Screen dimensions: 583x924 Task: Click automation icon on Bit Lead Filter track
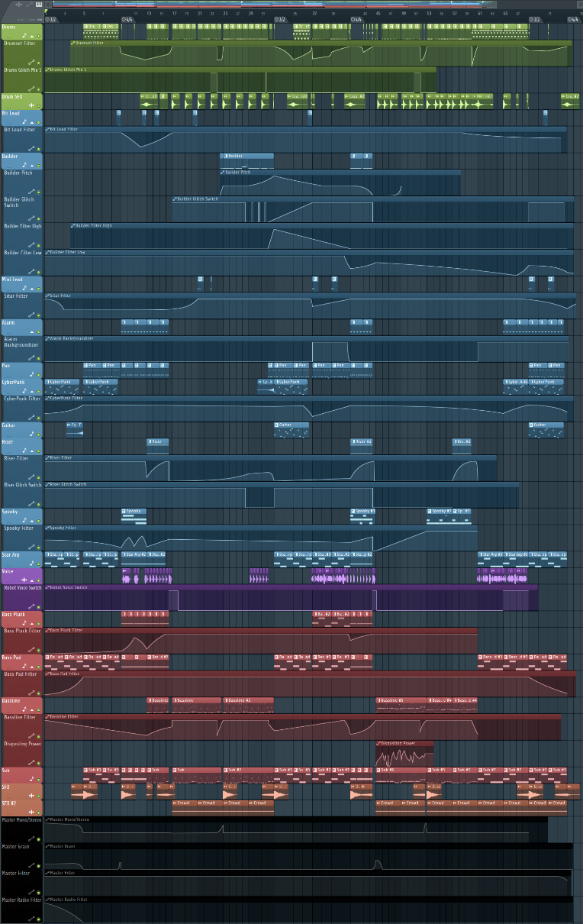click(31, 149)
